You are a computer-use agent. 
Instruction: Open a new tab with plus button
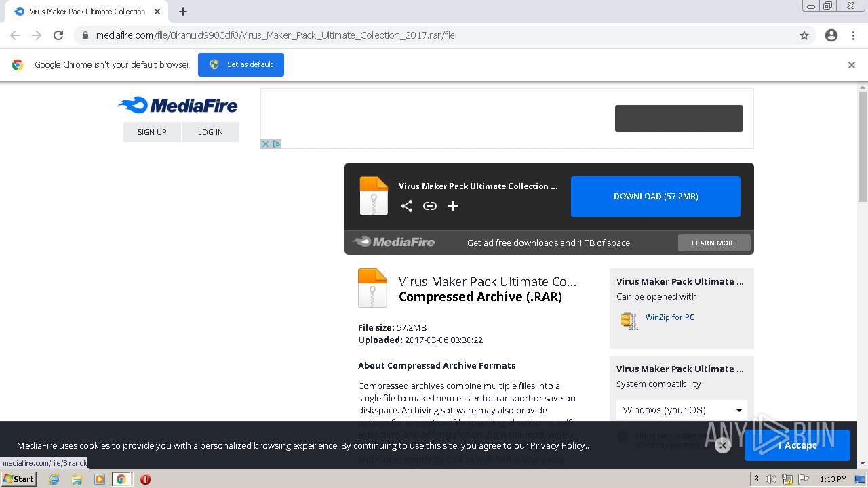coord(183,12)
